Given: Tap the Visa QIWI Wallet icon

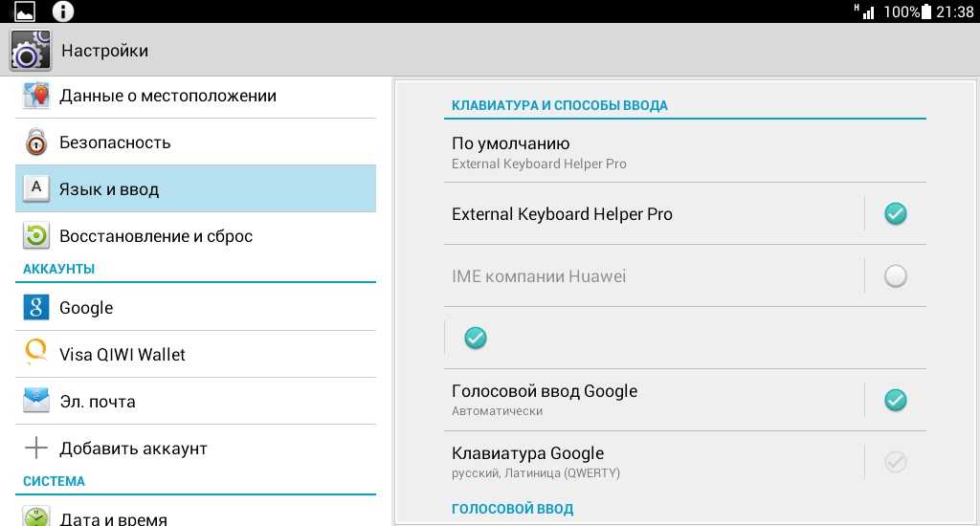Looking at the screenshot, I should pos(36,354).
